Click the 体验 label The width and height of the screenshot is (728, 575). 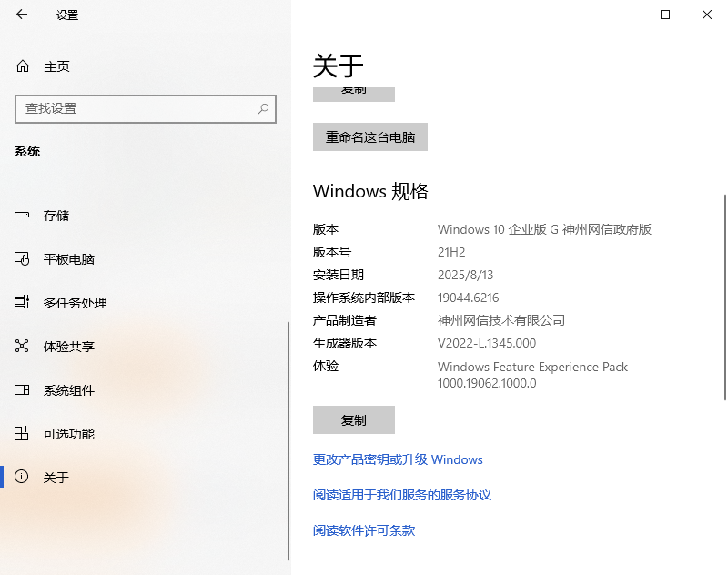[326, 366]
